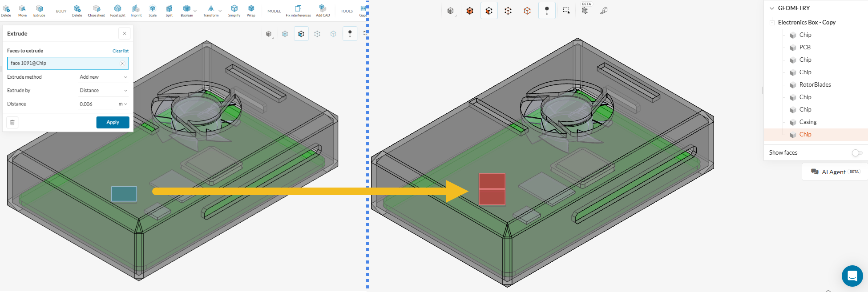Select RotorBlades in the geometry tree
The image size is (868, 292).
(x=815, y=84)
